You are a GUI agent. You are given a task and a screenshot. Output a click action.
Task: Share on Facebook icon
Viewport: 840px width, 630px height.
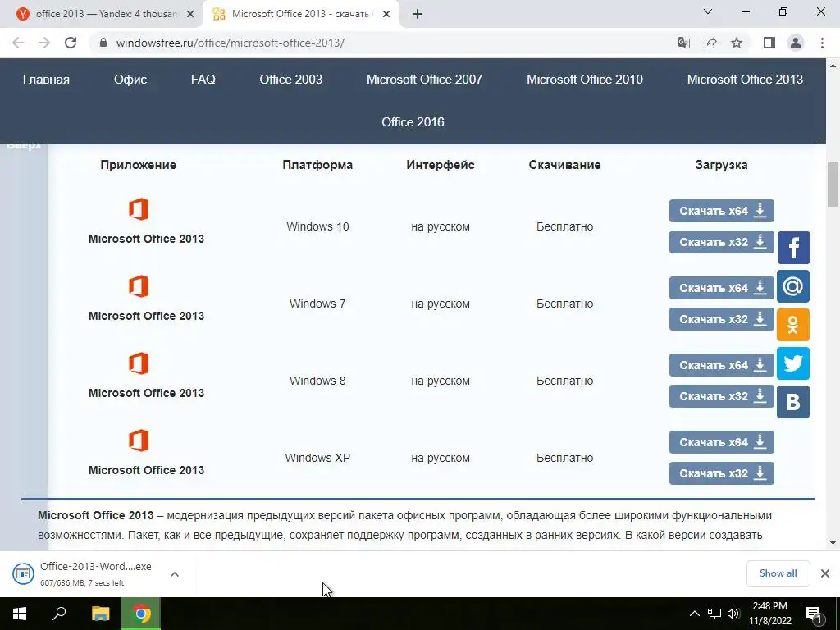pyautogui.click(x=793, y=248)
